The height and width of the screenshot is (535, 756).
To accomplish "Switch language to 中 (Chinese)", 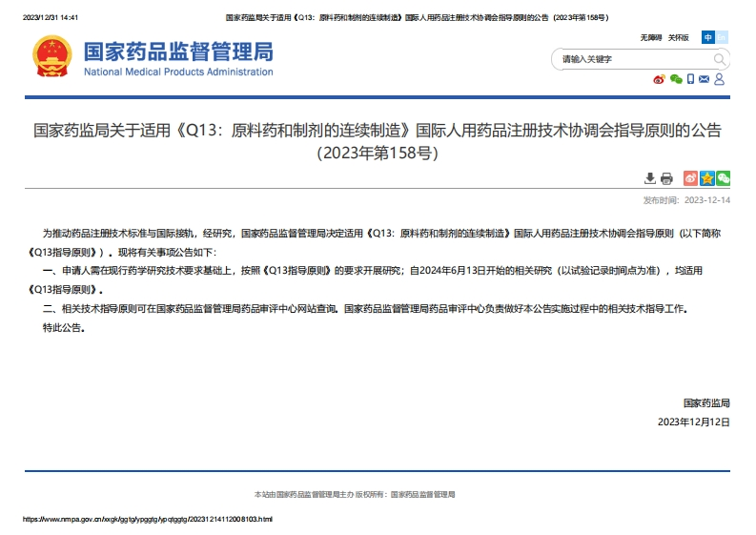I will [x=708, y=37].
